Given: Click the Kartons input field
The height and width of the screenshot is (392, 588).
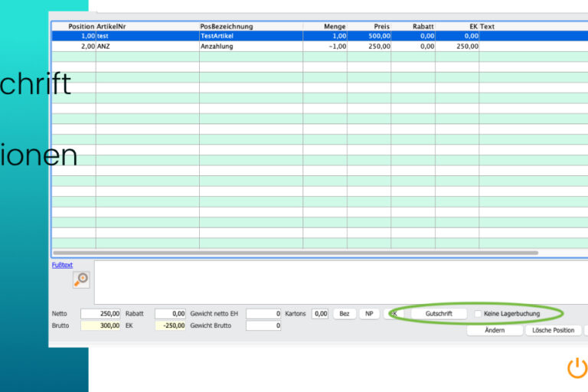Looking at the screenshot, I should 320,314.
